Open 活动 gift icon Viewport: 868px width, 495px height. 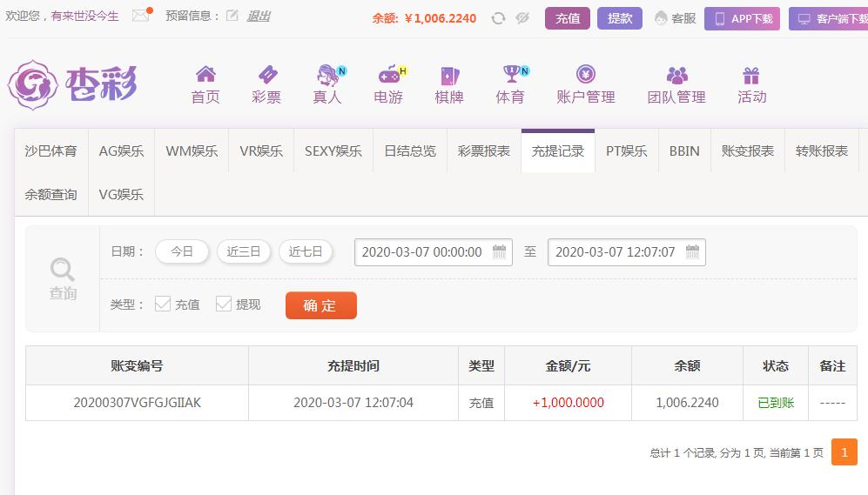[x=751, y=75]
